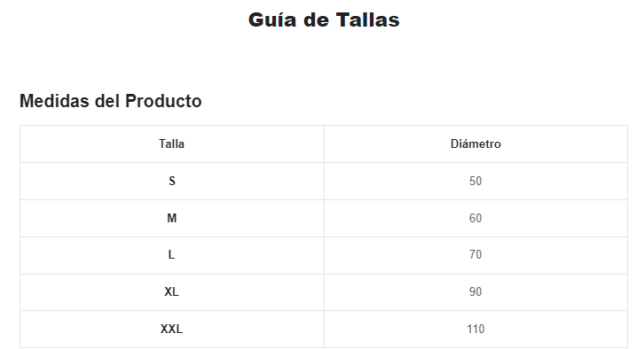Select the M size cell
Screen dimensions: 644x349
(x=172, y=218)
